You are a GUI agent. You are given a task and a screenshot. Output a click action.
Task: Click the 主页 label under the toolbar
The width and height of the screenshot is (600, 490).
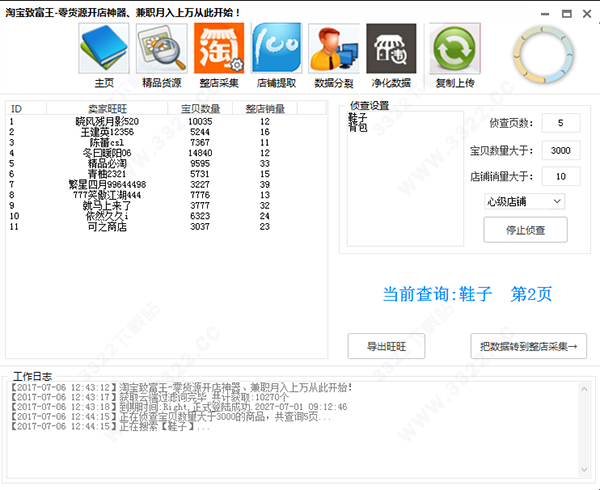[x=104, y=83]
